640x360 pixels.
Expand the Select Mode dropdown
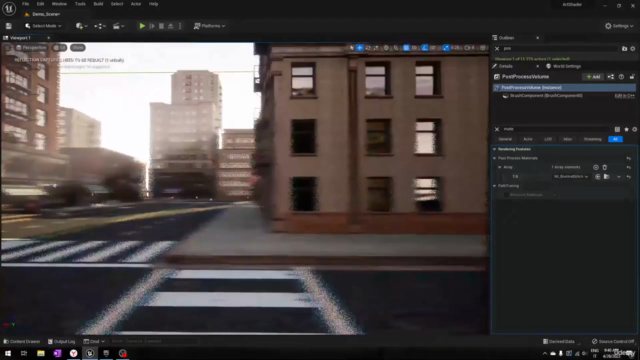pyautogui.click(x=43, y=26)
